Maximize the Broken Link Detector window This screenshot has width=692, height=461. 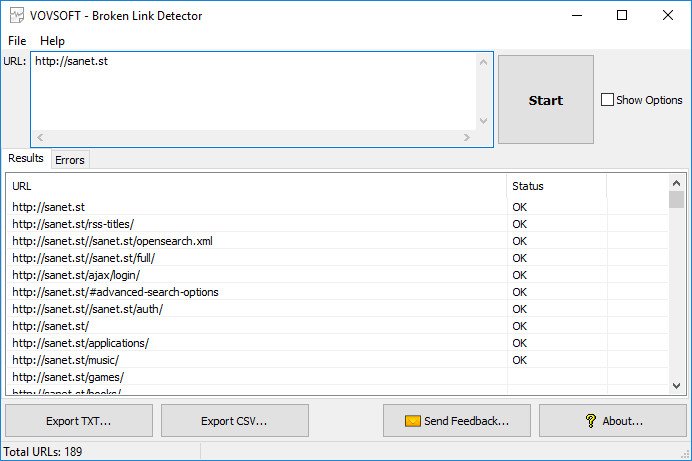click(622, 15)
